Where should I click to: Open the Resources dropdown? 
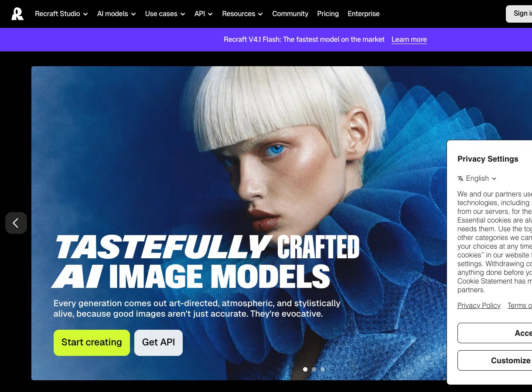tap(242, 14)
